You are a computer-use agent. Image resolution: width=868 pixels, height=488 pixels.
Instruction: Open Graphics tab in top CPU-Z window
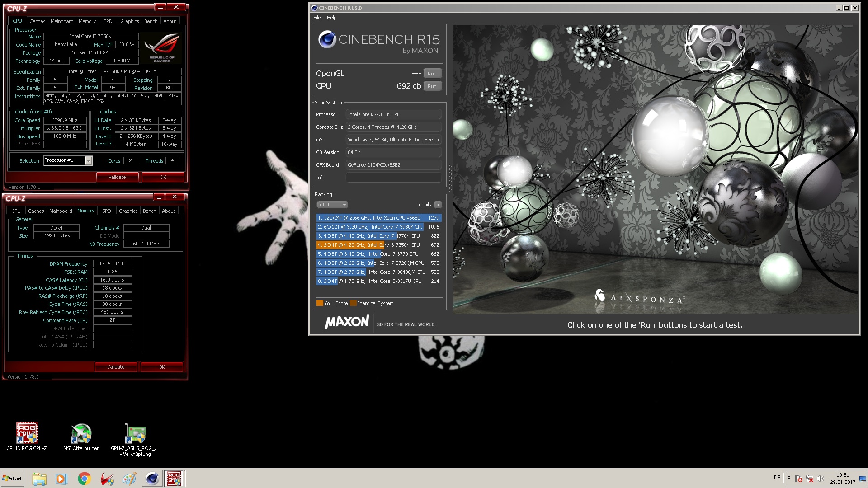tap(130, 21)
